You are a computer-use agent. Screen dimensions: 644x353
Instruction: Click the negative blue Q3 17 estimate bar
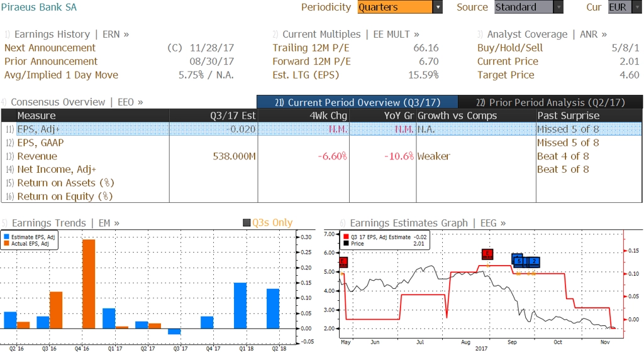(x=175, y=331)
